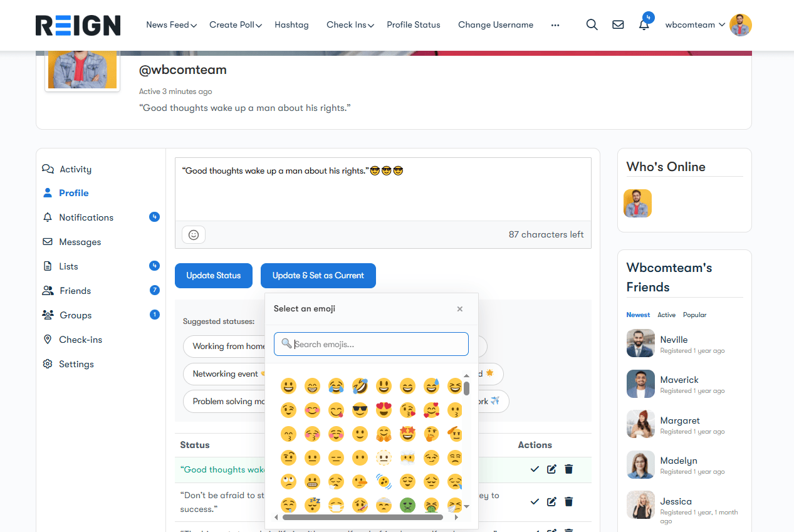794x532 pixels.
Task: Open the notifications bell in header
Action: tap(644, 25)
